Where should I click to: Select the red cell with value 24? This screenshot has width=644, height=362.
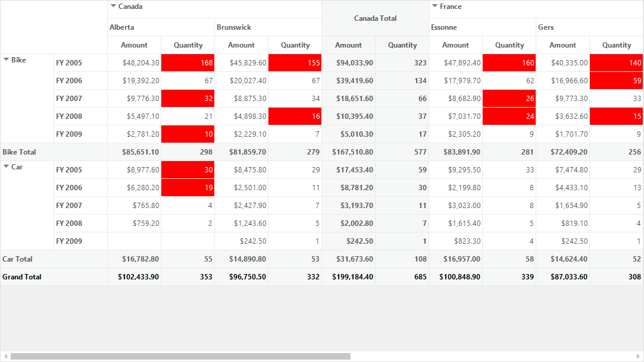(509, 116)
